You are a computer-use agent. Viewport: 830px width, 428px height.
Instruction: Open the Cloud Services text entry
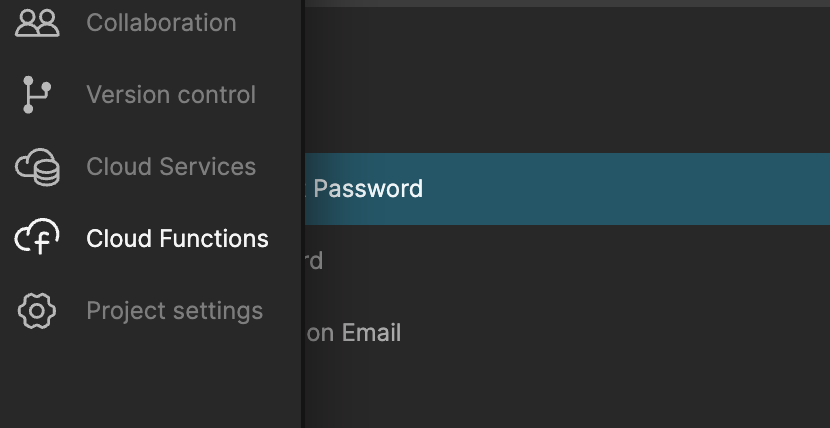[171, 167]
